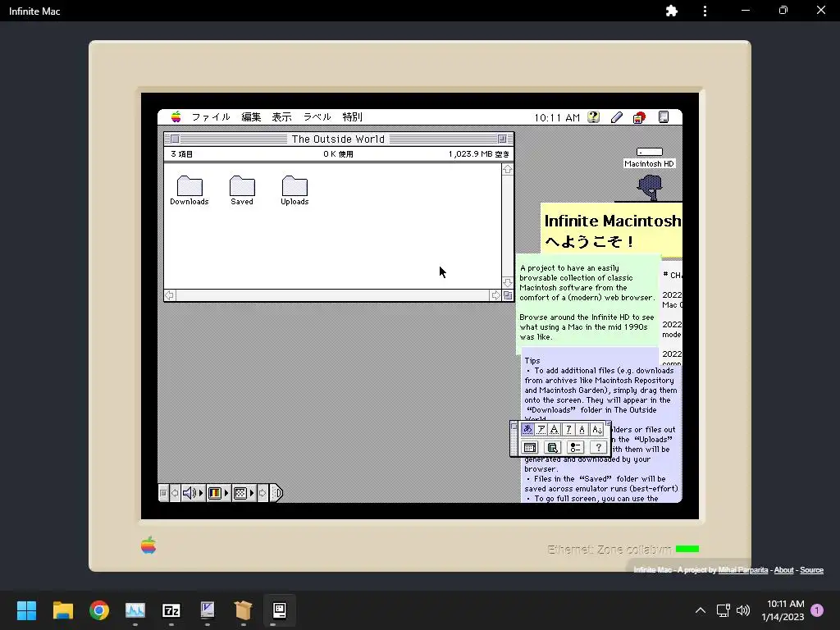Screen dimensions: 840x630
Task: Select half-width alphabet input mode
Action: [x=582, y=429]
